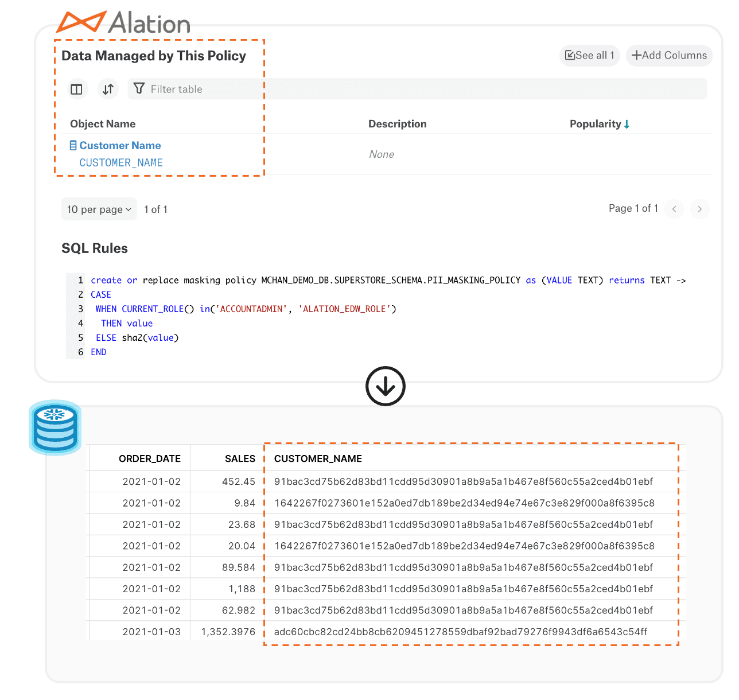Select the ORDER_DATE column header
739x700 pixels.
(x=150, y=458)
